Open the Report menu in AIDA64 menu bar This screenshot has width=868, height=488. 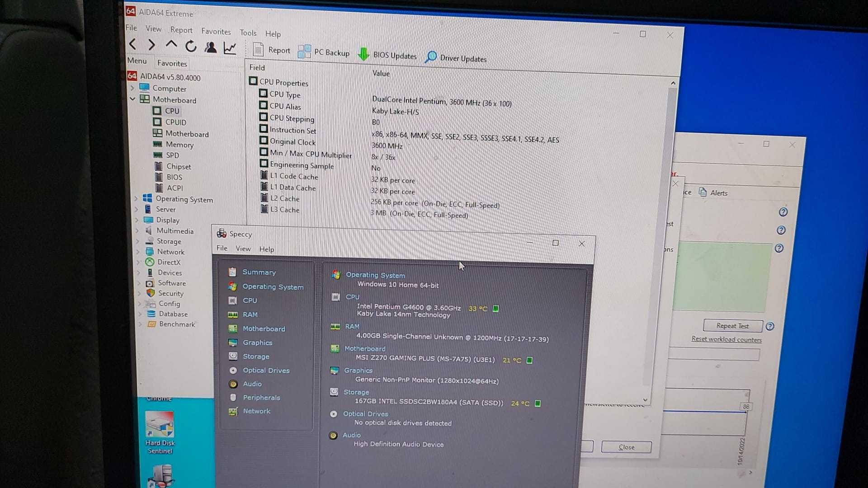coord(181,32)
